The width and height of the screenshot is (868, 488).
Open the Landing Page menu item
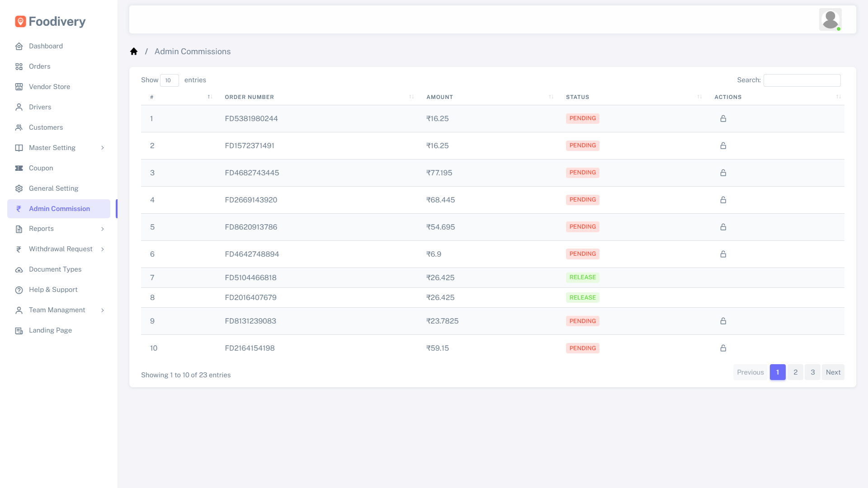50,330
